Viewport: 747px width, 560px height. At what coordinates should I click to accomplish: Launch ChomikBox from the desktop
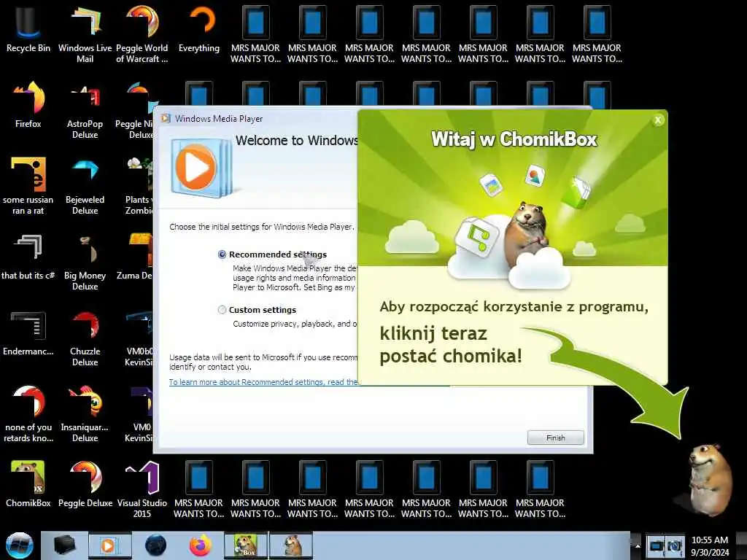(x=28, y=484)
